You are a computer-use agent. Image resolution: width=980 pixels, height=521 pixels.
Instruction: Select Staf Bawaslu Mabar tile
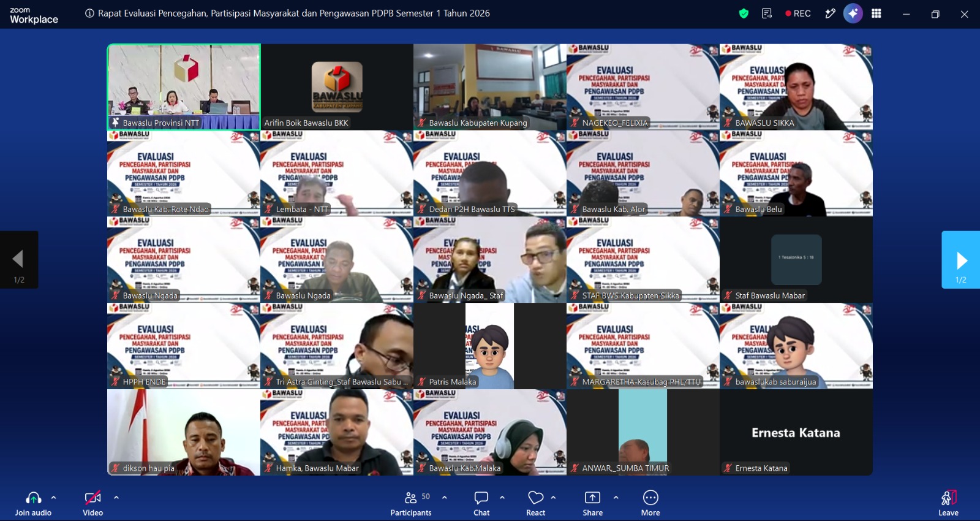[796, 260]
